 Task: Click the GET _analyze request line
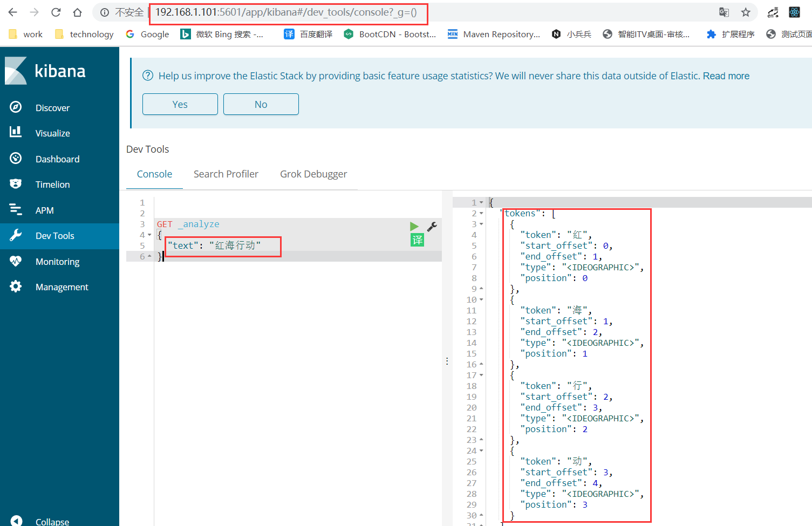pos(188,224)
